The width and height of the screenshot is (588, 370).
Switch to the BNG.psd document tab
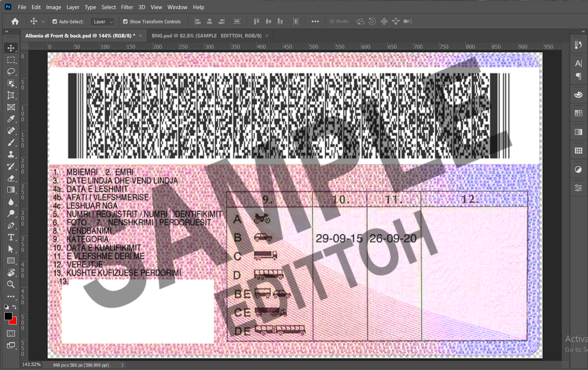click(x=207, y=36)
